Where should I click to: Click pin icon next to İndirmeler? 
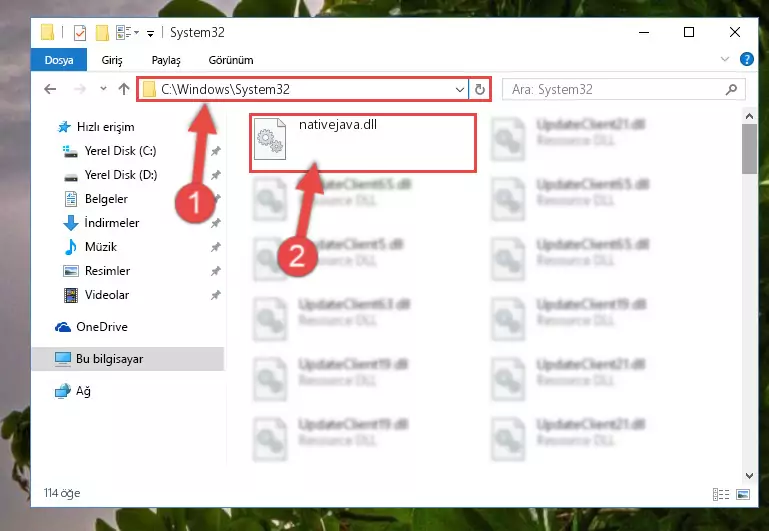tap(215, 223)
